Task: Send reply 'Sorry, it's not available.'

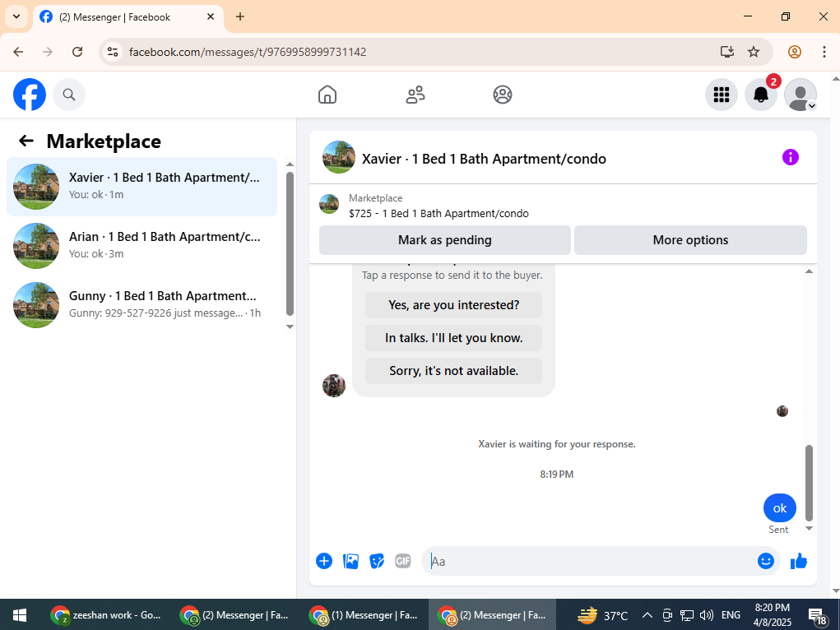Action: [453, 371]
